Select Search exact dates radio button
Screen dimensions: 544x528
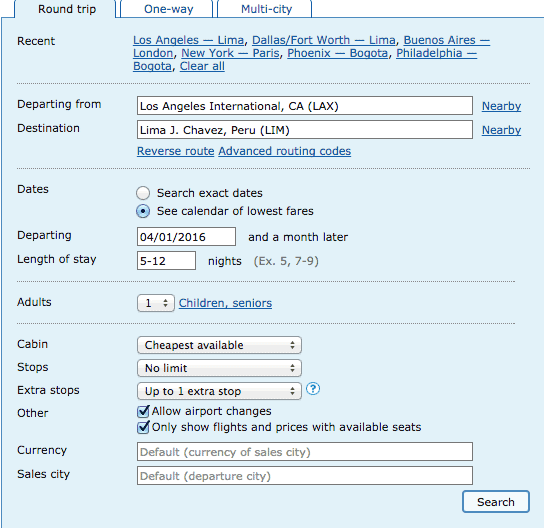point(143,193)
